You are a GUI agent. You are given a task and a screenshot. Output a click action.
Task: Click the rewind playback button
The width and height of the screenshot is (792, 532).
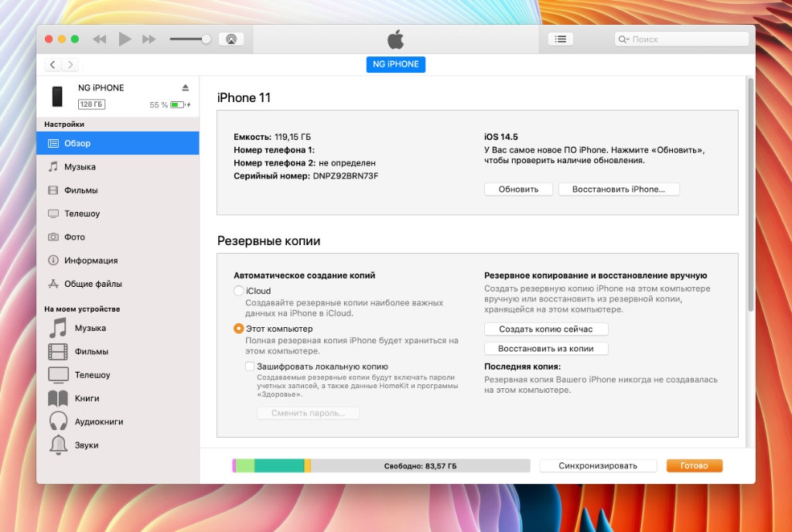(x=100, y=39)
